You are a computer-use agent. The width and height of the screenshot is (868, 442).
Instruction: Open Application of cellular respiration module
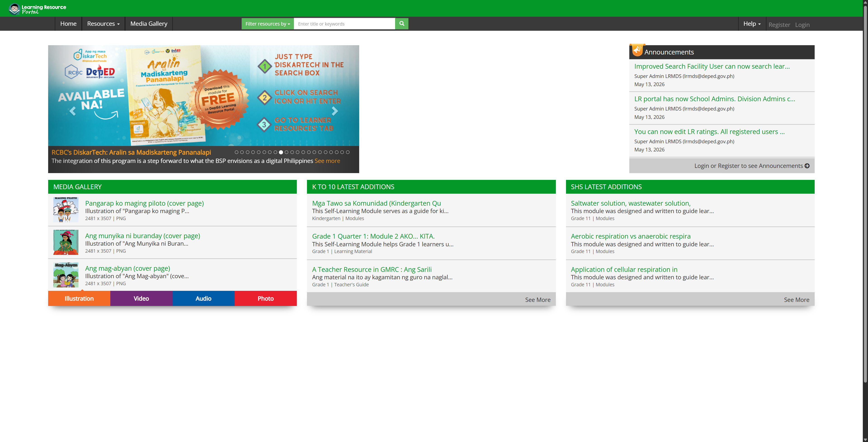pos(624,270)
